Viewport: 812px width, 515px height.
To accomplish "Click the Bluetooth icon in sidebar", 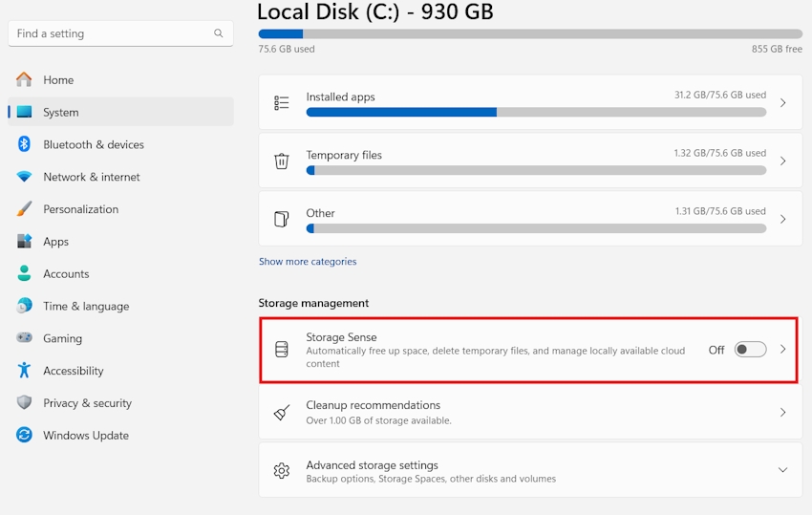I will point(24,144).
